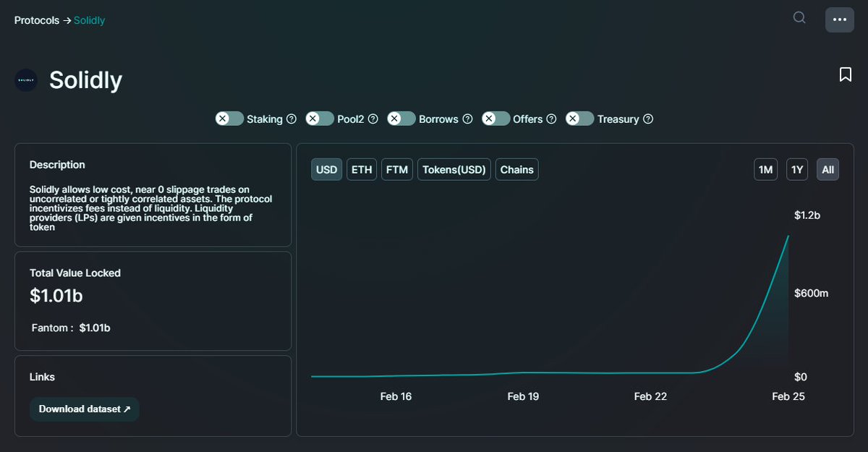Switch chart to FTM denomination
The width and height of the screenshot is (868, 452).
[396, 169]
